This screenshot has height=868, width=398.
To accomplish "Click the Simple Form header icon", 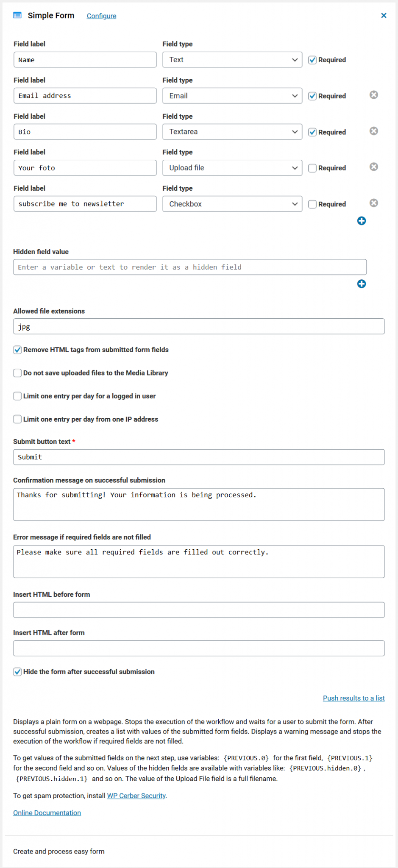I will 17,15.
